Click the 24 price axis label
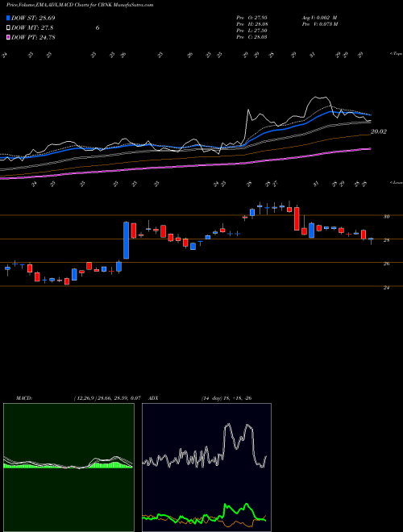The width and height of the screenshot is (403, 532). click(387, 288)
